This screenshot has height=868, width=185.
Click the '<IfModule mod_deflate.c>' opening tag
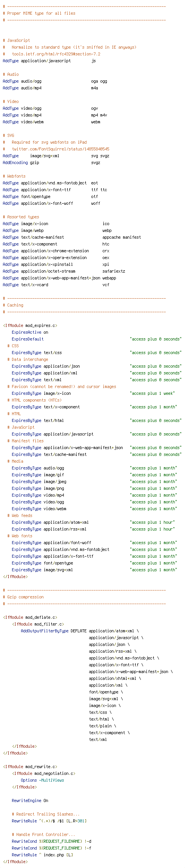30,617
